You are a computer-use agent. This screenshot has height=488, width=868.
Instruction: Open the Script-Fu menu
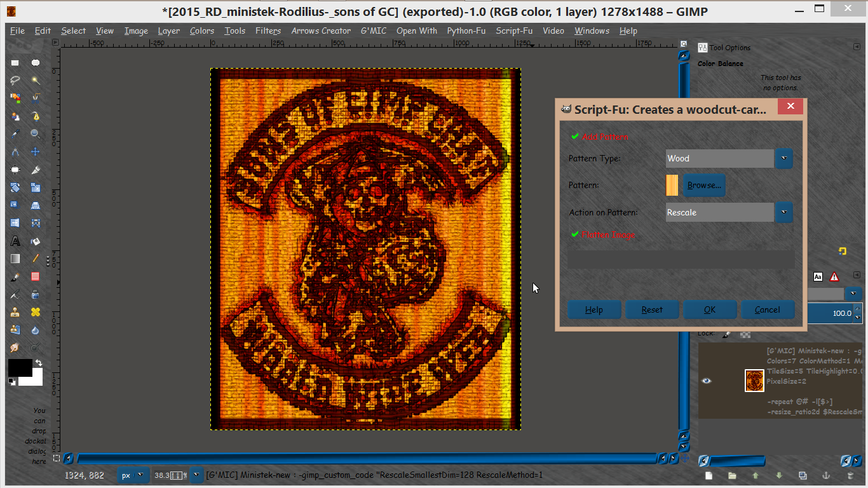pyautogui.click(x=514, y=30)
